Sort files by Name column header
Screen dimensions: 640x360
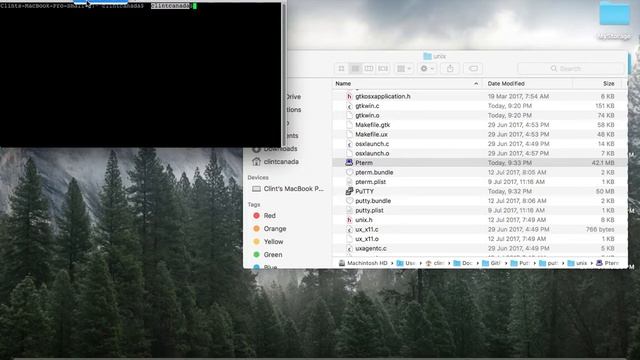(x=343, y=83)
